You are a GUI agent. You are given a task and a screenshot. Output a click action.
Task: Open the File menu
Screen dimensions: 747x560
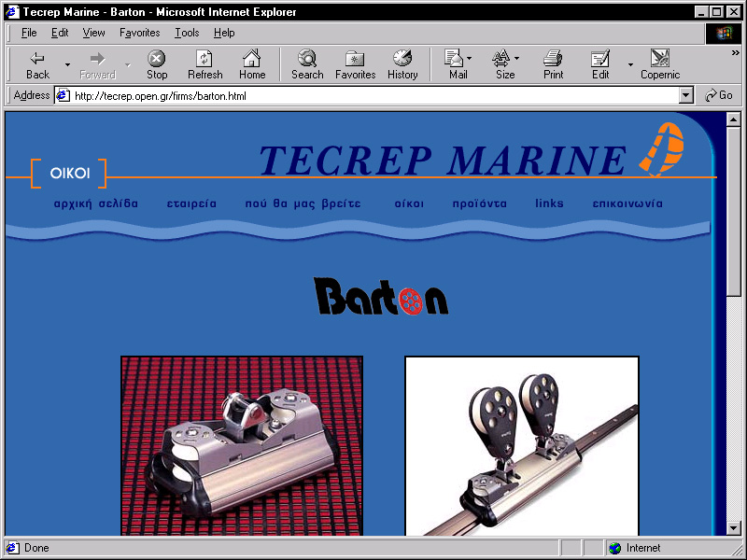(x=29, y=33)
